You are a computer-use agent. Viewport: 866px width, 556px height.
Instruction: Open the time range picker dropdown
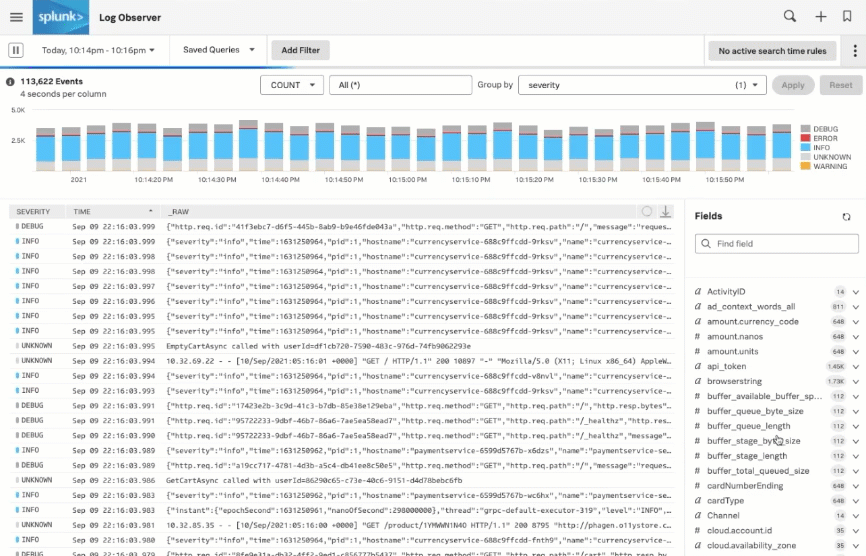pyautogui.click(x=98, y=50)
